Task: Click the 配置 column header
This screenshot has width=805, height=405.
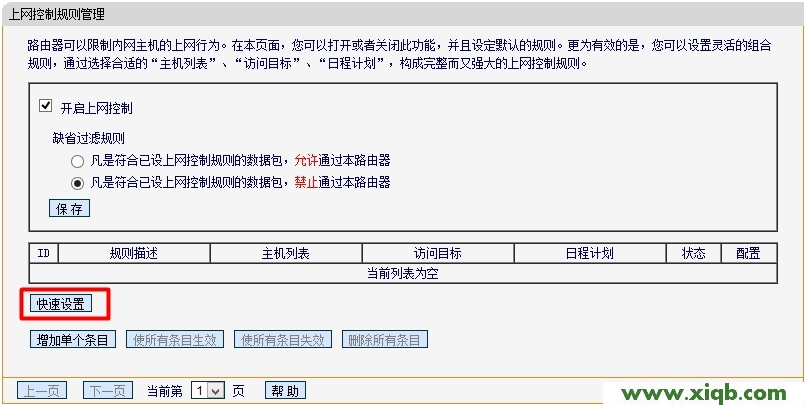Action: coord(748,254)
